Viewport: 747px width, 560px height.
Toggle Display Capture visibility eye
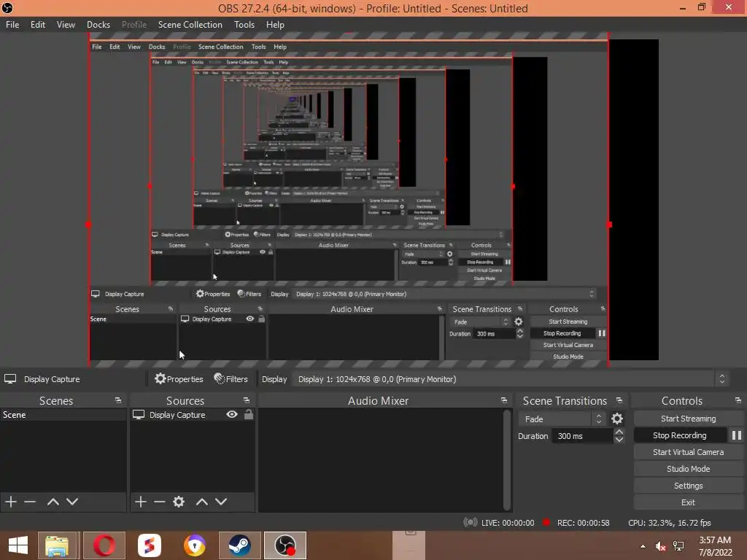(232, 414)
